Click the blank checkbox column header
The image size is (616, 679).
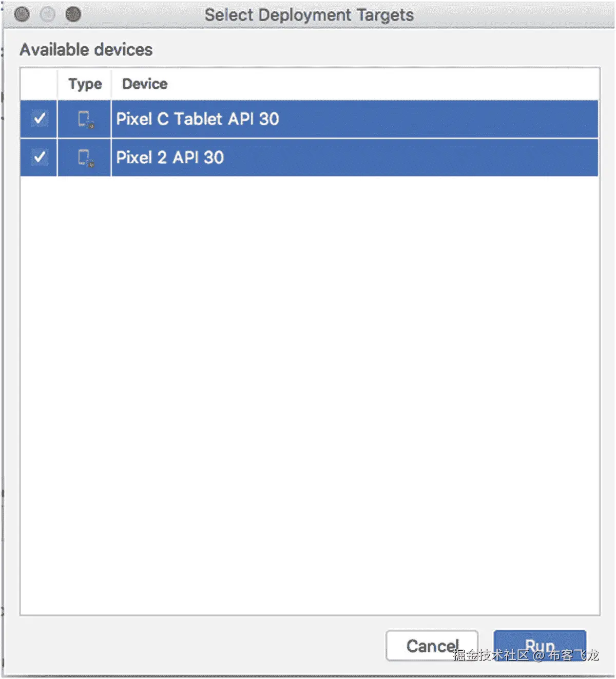[38, 84]
